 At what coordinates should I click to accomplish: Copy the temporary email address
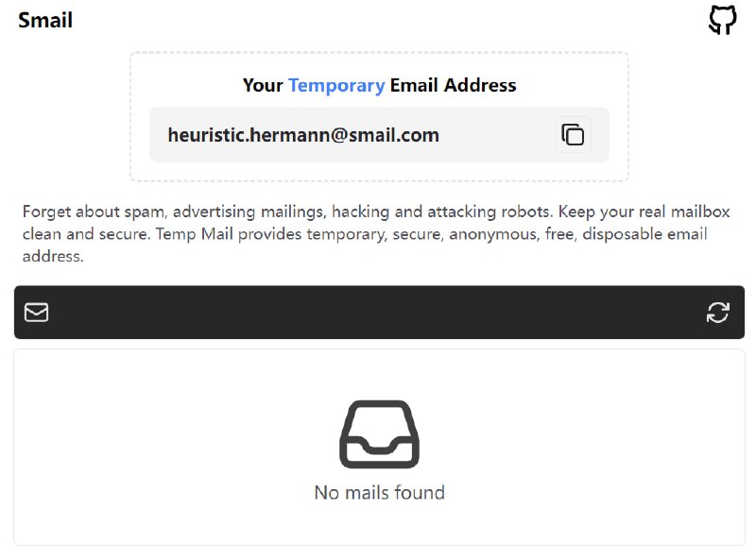[573, 134]
